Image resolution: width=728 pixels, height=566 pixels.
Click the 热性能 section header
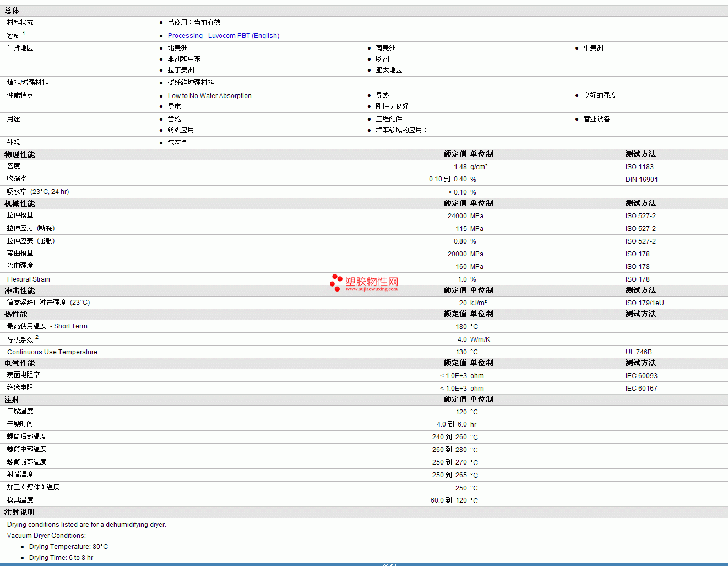click(x=15, y=314)
